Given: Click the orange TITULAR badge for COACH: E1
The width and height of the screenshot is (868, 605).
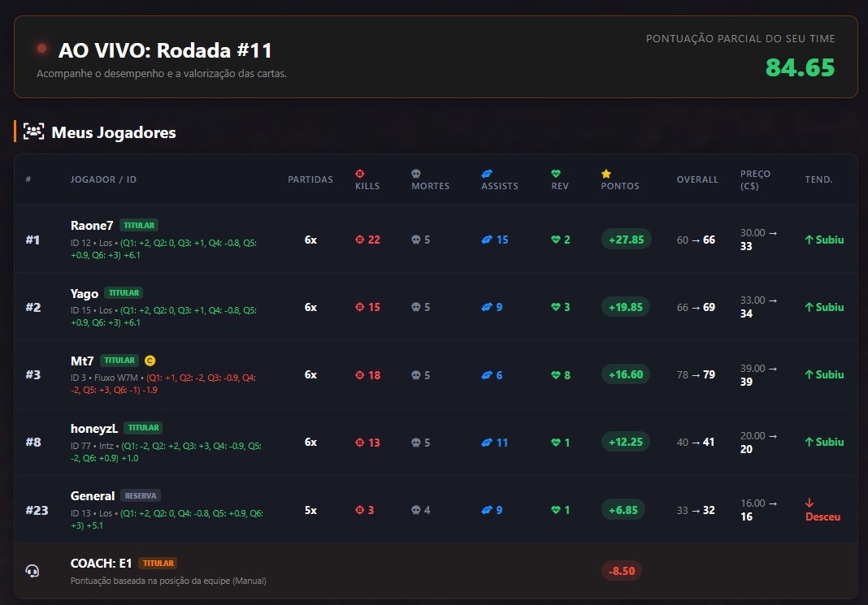Looking at the screenshot, I should pyautogui.click(x=158, y=563).
